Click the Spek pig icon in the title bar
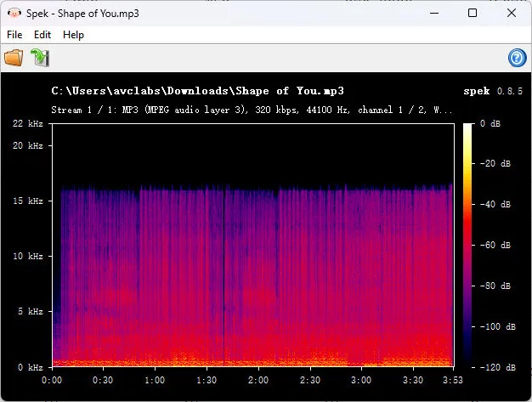532x402 pixels. pos(14,14)
